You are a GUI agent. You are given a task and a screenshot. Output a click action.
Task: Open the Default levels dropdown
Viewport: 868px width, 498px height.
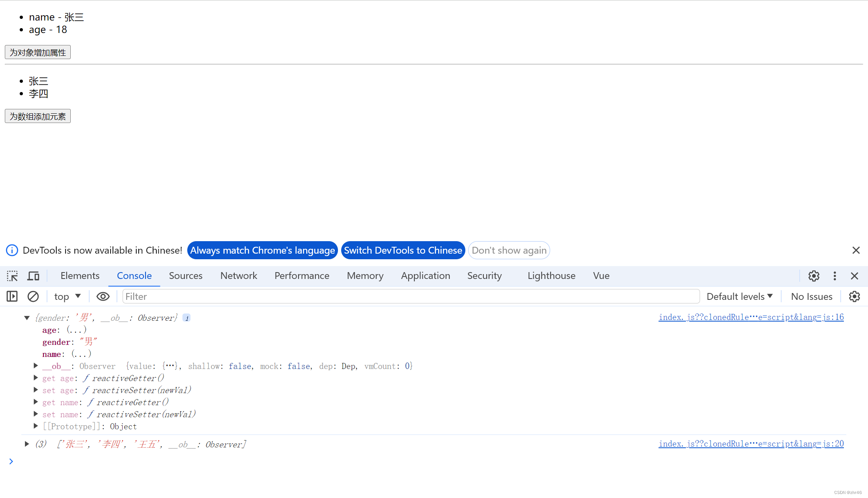(739, 297)
